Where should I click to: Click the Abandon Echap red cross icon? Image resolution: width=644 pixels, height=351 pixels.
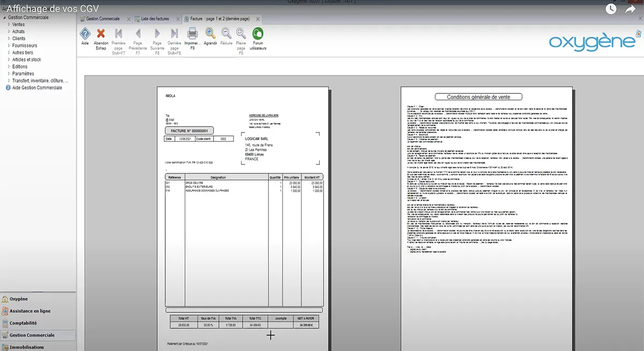[101, 33]
